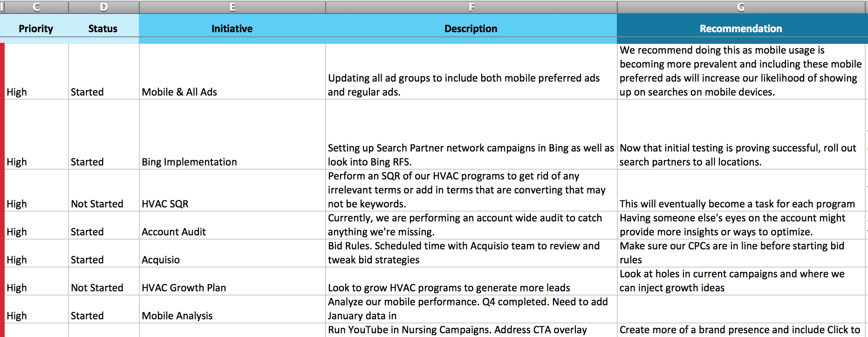
Task: Select the Mobile & All Ads cell
Action: click(232, 71)
